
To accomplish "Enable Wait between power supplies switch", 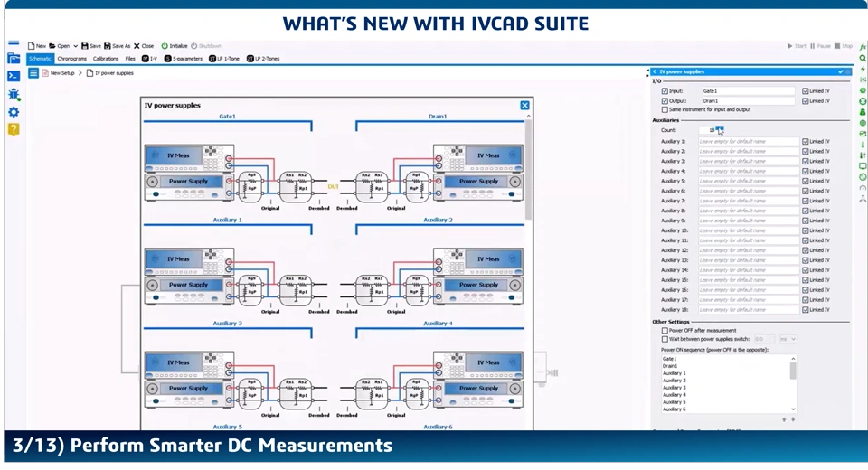I will click(x=665, y=339).
